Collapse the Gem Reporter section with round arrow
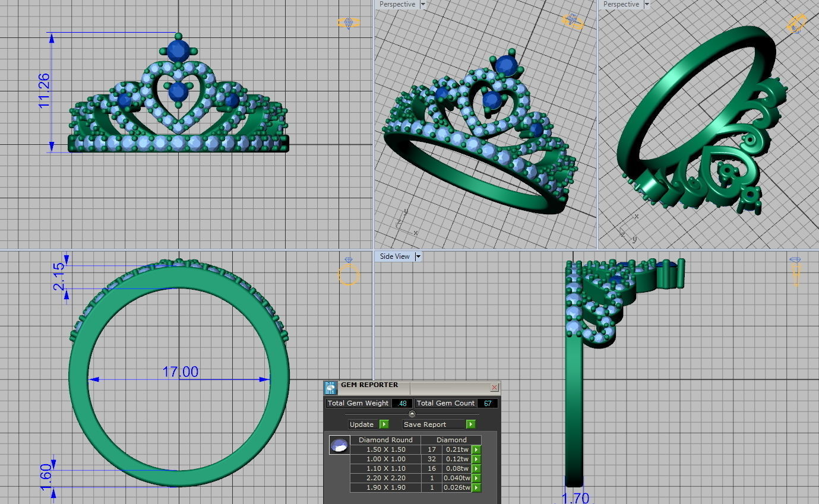 pyautogui.click(x=412, y=414)
